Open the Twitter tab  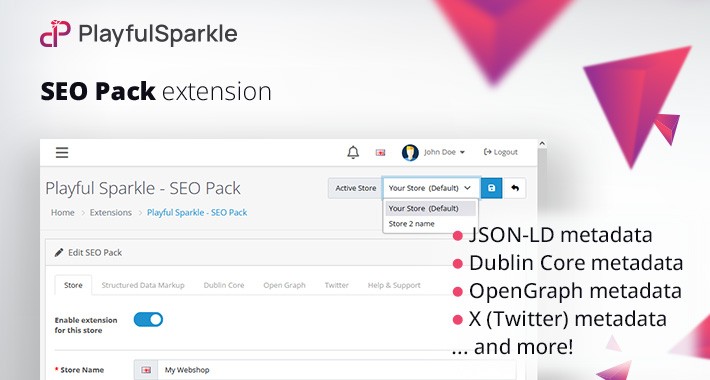click(336, 285)
